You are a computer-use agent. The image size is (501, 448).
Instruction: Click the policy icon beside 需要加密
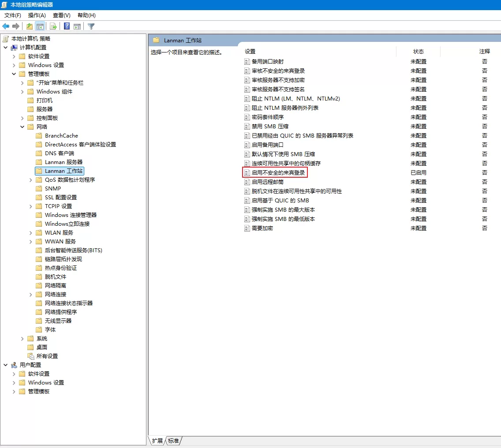247,228
